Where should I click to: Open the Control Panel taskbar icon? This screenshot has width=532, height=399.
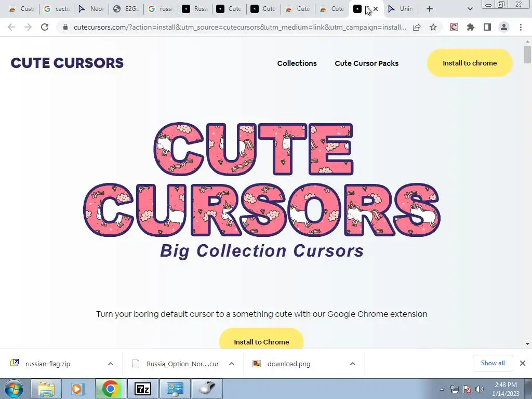point(175,389)
